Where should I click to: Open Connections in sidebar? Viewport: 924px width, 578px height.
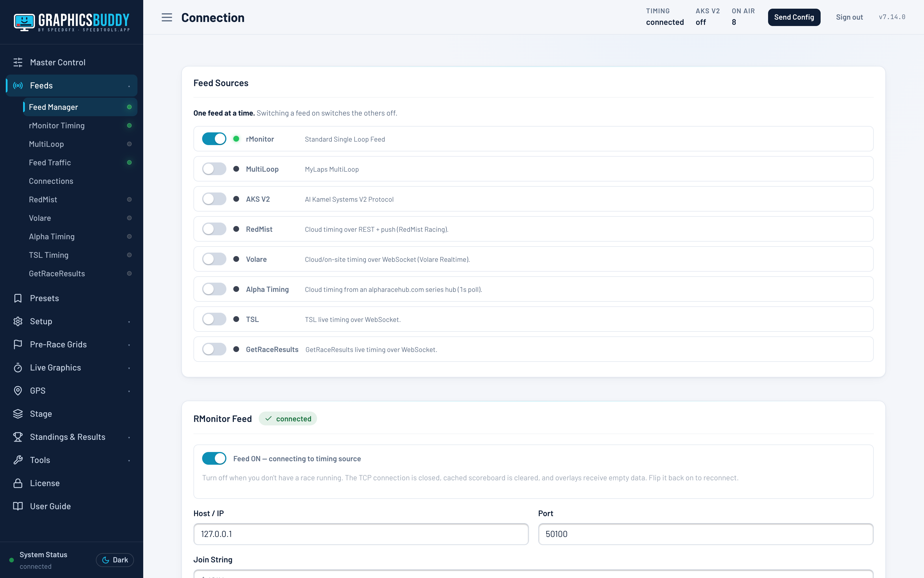point(80,181)
